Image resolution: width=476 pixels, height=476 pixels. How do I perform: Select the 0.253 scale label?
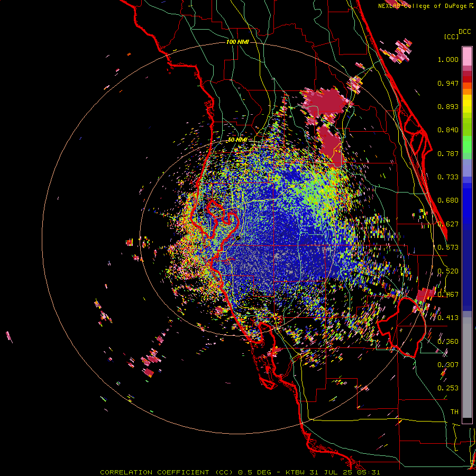pos(448,388)
